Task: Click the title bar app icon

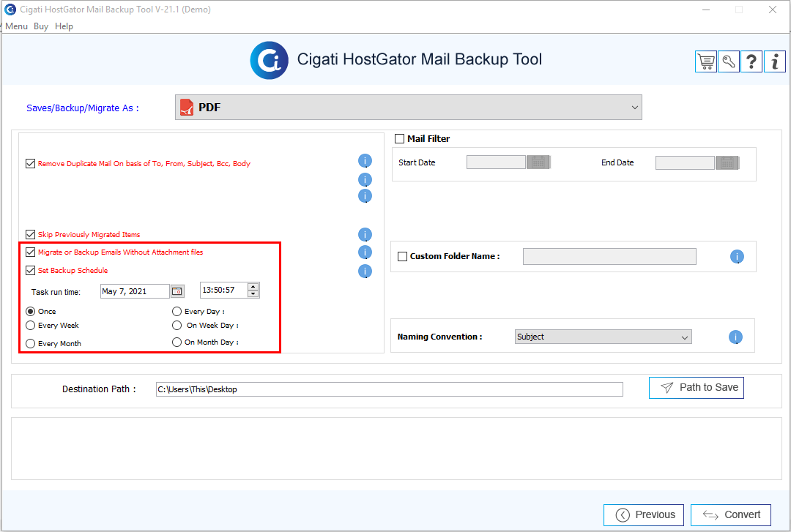Action: (x=10, y=9)
